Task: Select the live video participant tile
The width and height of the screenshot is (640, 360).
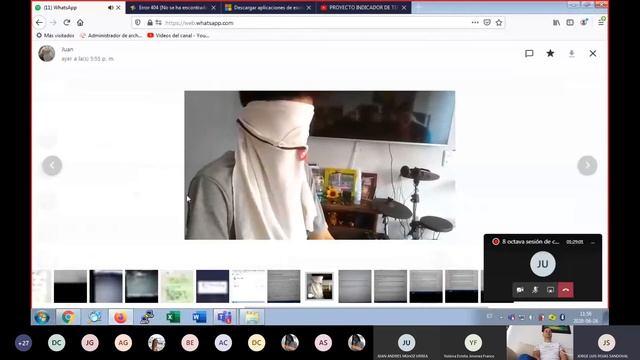Action: coord(540,343)
